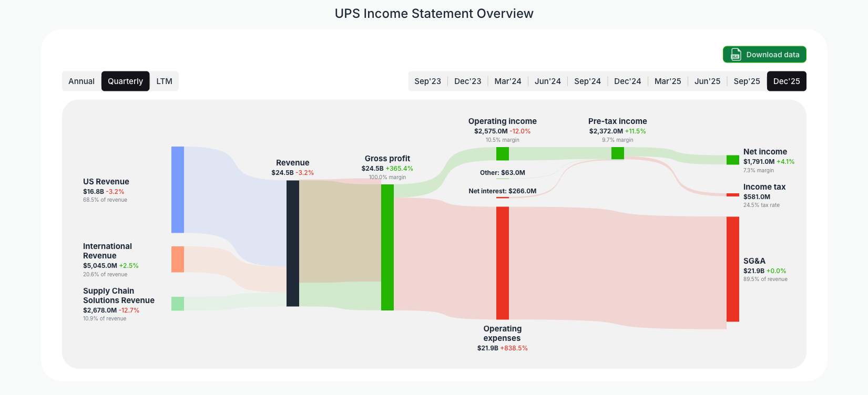Click the Net income label
868x395 pixels.
pos(764,151)
